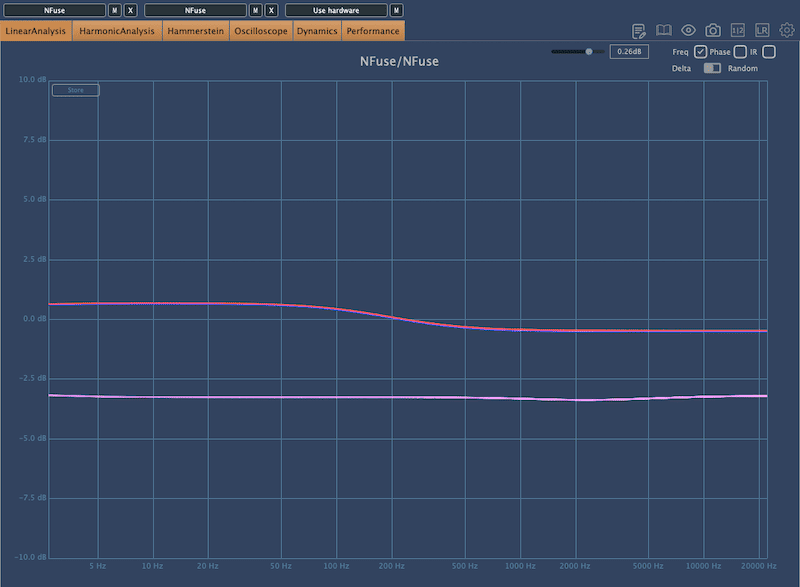Viewport: 800px width, 587px height.
Task: Open first NFuse plugin selector
Action: click(54, 10)
